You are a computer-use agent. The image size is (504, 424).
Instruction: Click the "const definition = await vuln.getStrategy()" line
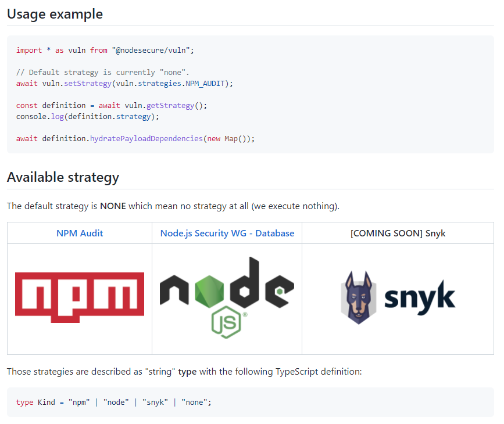click(112, 105)
